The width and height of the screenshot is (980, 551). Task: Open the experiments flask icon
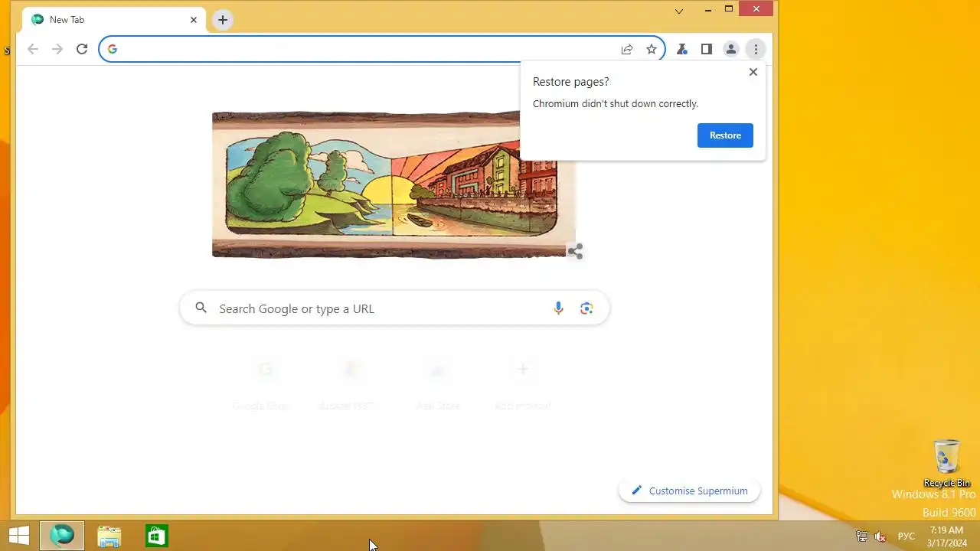681,49
